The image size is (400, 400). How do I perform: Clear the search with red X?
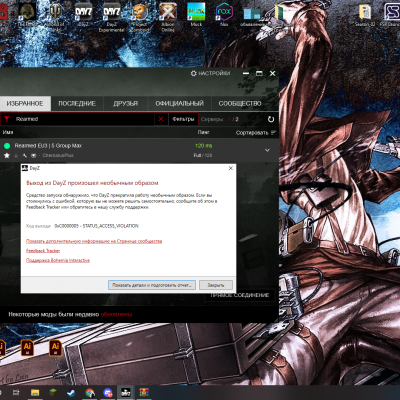click(x=161, y=119)
